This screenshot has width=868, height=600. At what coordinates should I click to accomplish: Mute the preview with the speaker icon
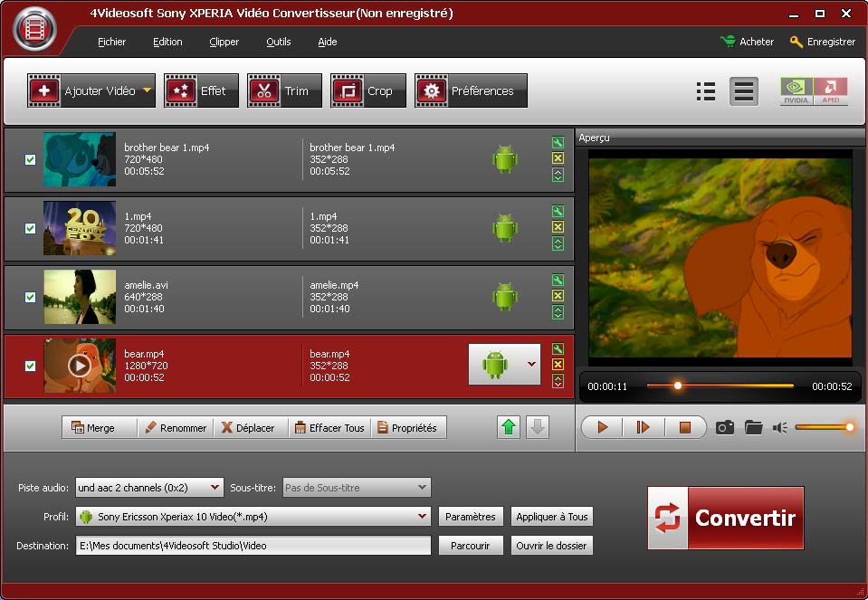coord(779,427)
